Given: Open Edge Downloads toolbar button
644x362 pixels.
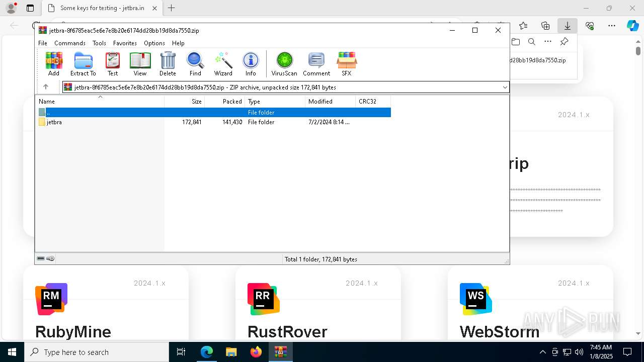Looking at the screenshot, I should pos(567,26).
